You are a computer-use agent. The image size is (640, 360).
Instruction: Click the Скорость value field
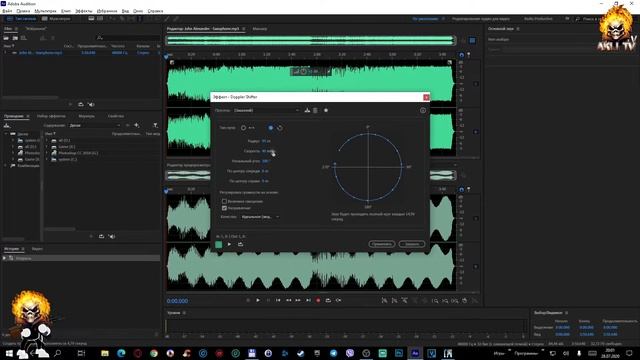coord(268,151)
